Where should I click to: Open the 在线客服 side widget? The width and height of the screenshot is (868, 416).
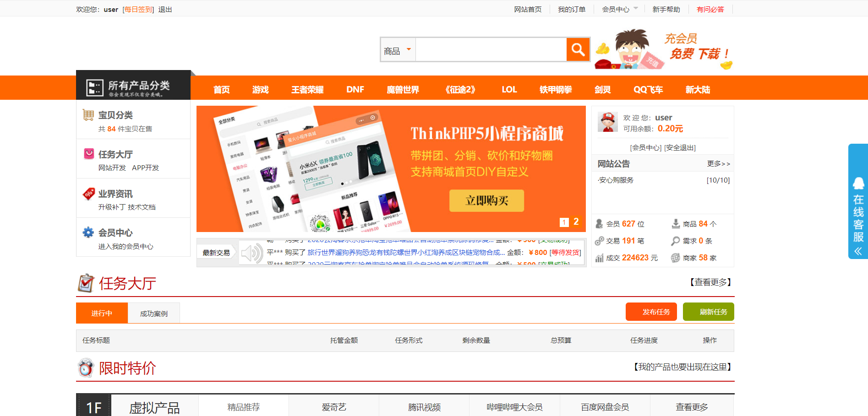pos(858,201)
